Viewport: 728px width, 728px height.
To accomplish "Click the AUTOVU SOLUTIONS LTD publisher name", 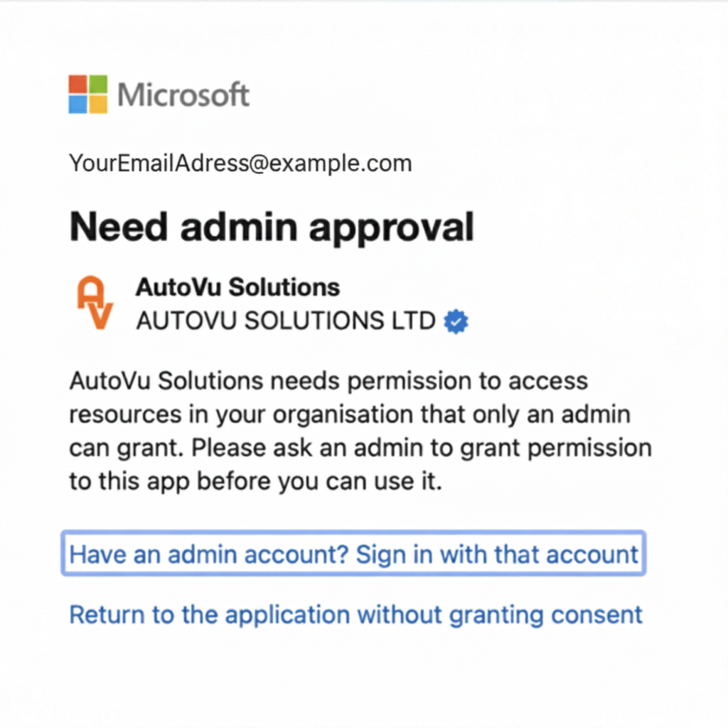I will (285, 321).
